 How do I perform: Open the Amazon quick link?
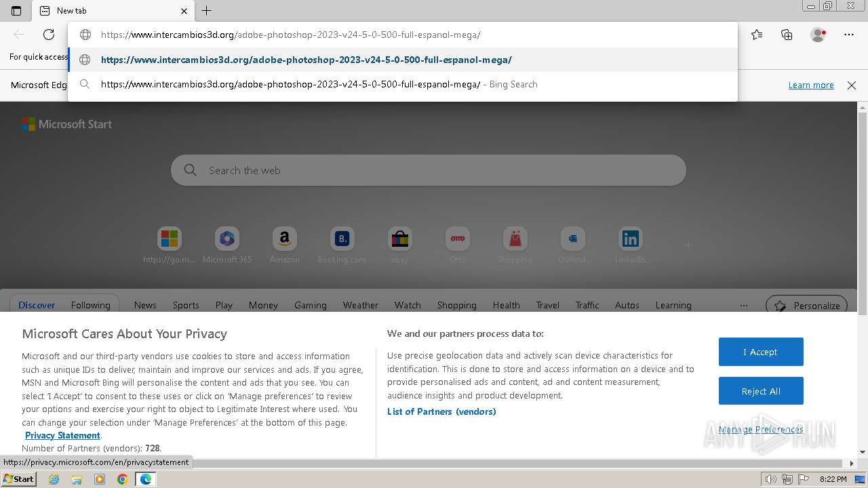[285, 245]
